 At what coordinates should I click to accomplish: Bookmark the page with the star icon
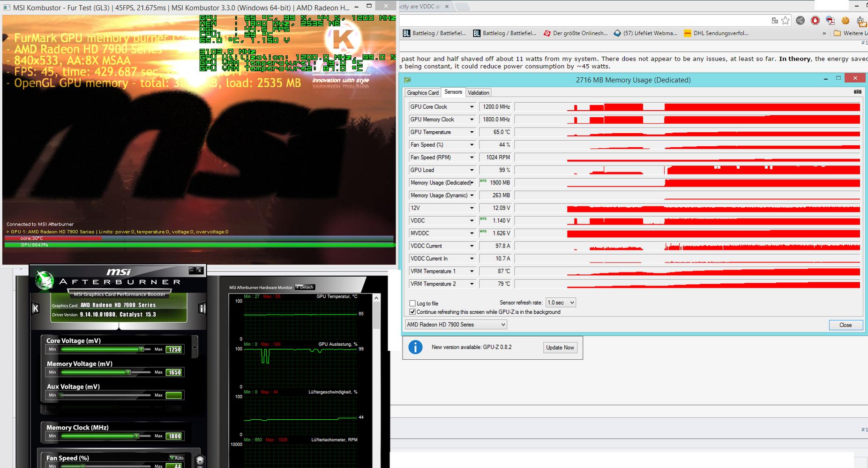pyautogui.click(x=786, y=20)
